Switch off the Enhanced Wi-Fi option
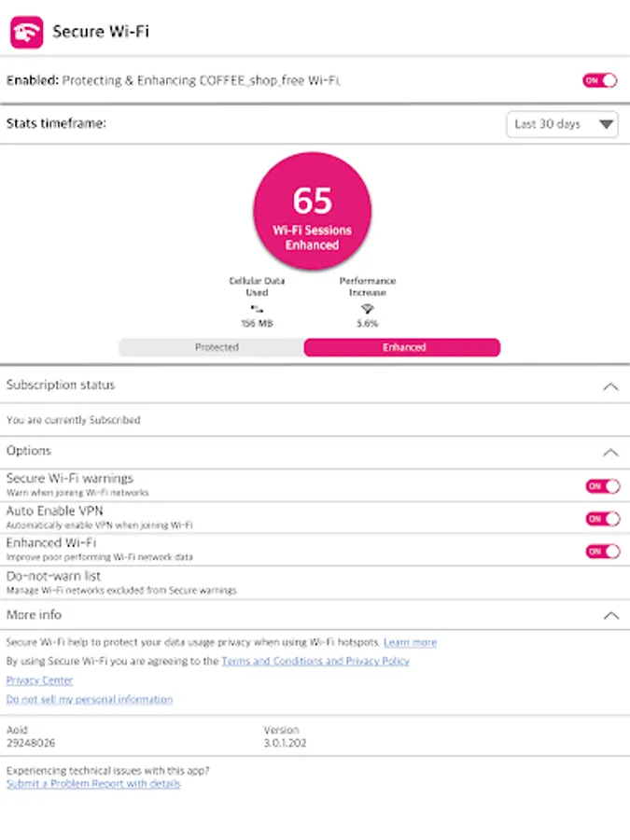630x840 pixels. [x=602, y=551]
